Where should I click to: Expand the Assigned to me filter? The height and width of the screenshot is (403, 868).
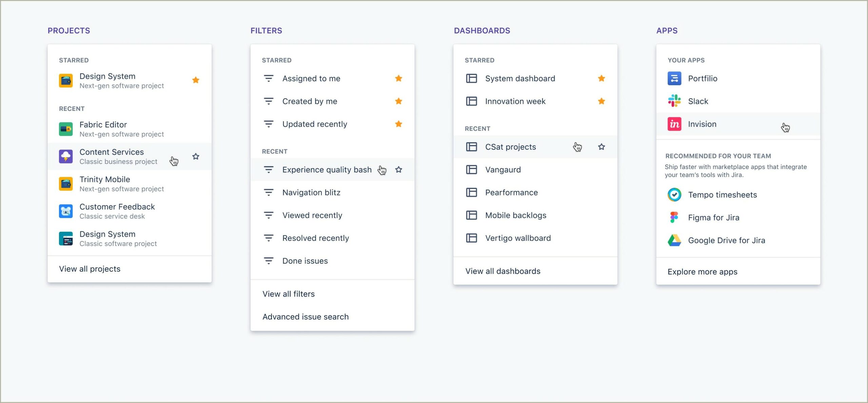coord(311,78)
